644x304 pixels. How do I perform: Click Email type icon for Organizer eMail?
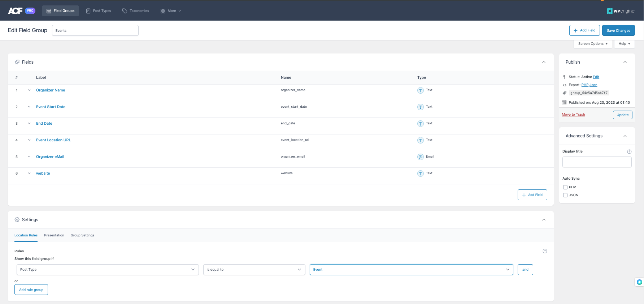(421, 157)
